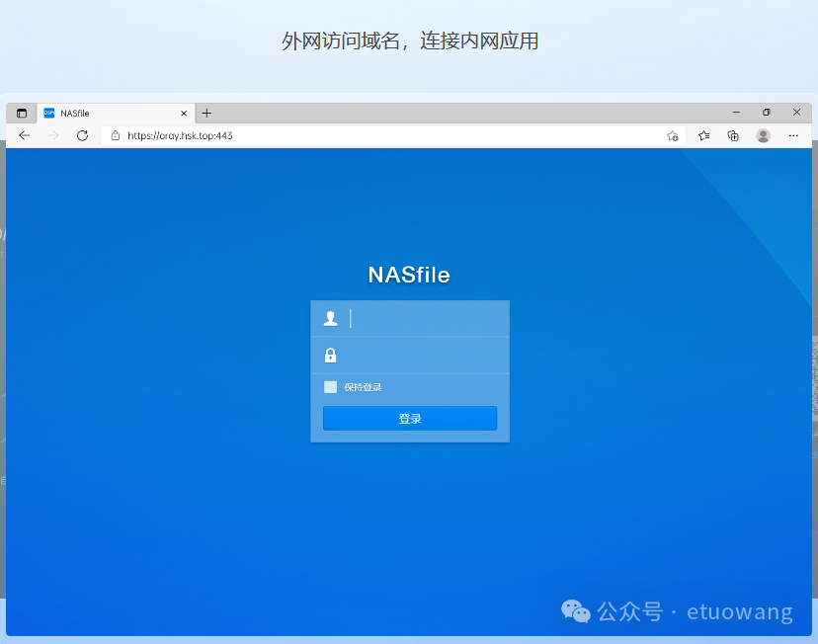The image size is (818, 644).
Task: Restore down the browser window
Action: [767, 113]
